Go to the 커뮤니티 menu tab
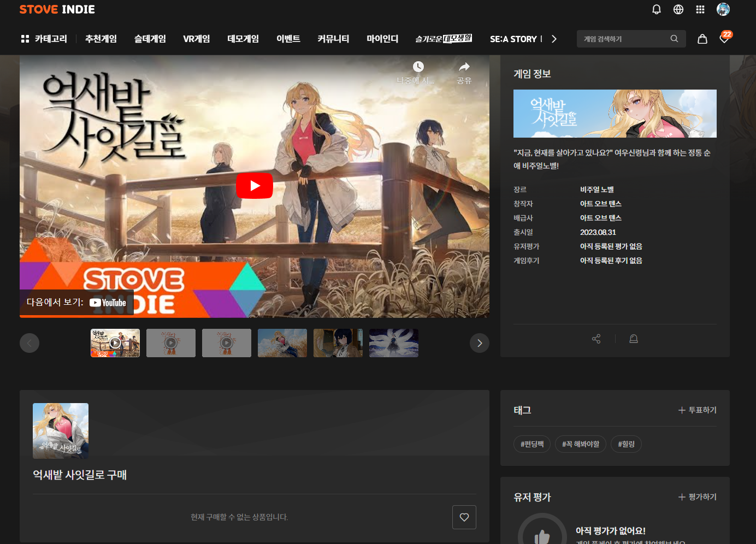The width and height of the screenshot is (756, 544). pos(333,39)
